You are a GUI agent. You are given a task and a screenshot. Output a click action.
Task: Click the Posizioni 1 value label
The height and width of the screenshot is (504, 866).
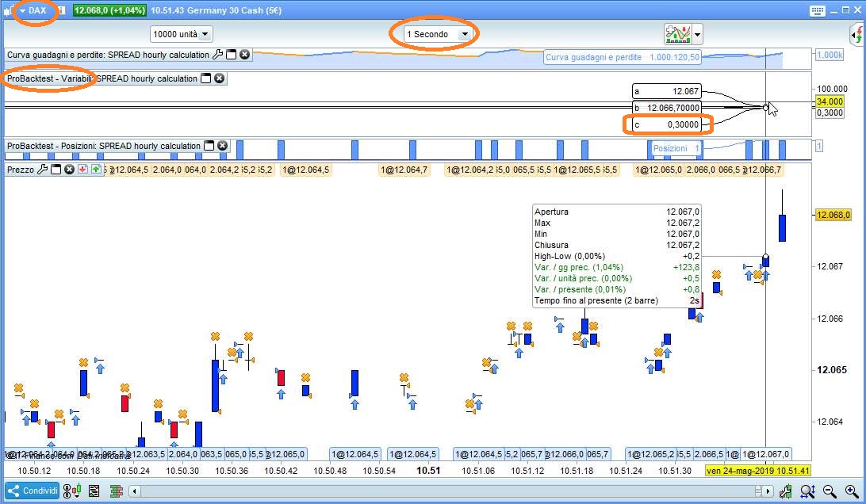click(x=676, y=148)
